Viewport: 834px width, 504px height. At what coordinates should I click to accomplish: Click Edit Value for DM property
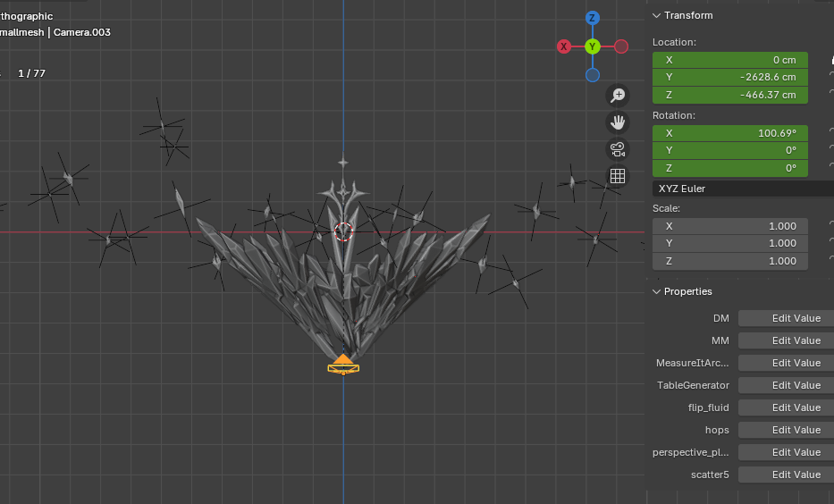pos(786,318)
